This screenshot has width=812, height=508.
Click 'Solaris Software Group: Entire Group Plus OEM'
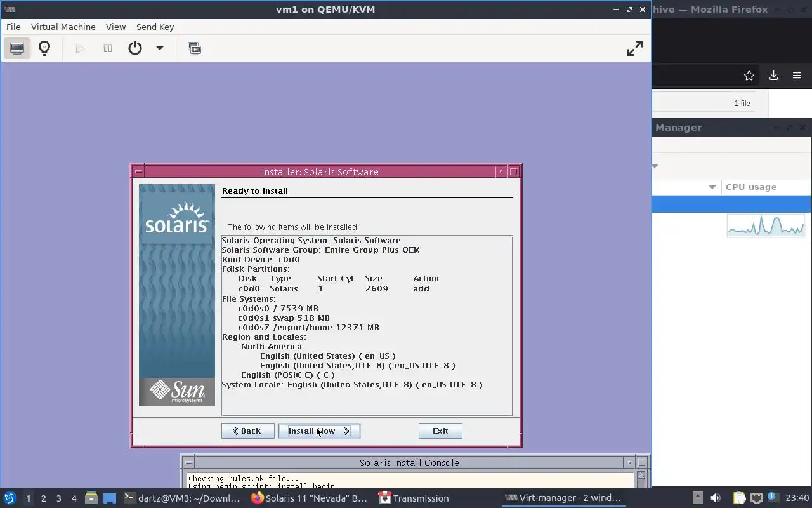pos(321,250)
